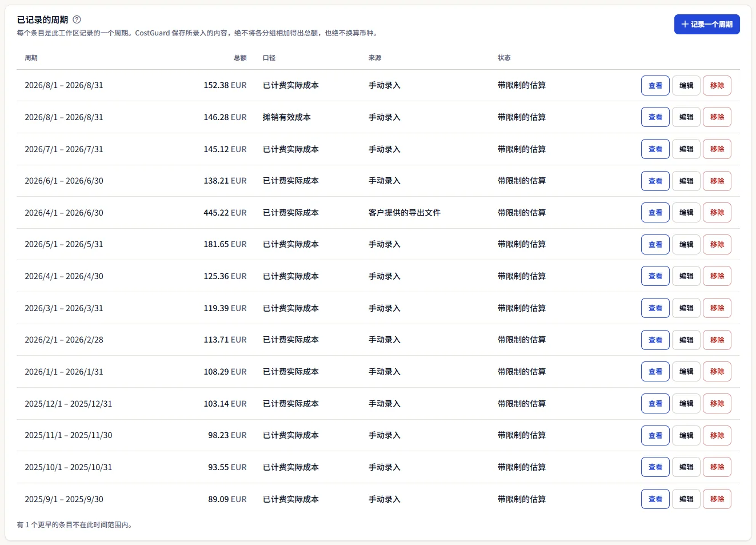Edit the 445.22 EUR quarterly entry
Screen dimensions: 756x545
click(x=686, y=213)
